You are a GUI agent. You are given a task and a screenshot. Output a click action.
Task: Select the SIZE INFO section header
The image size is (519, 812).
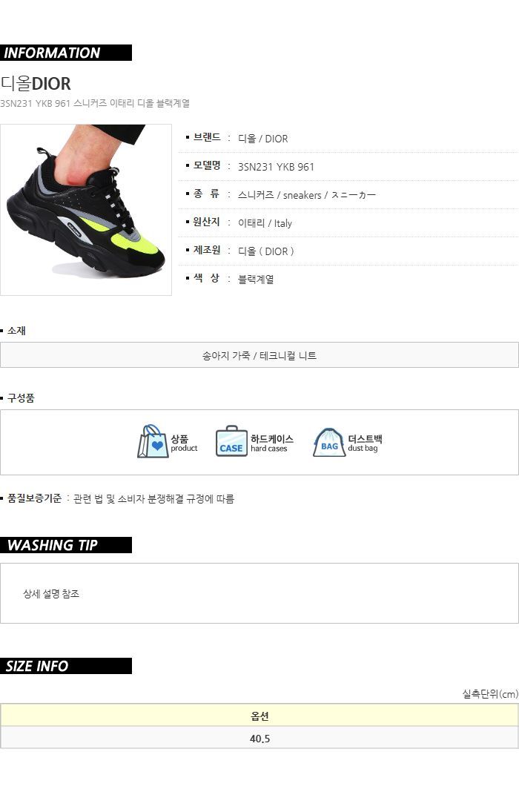66,666
